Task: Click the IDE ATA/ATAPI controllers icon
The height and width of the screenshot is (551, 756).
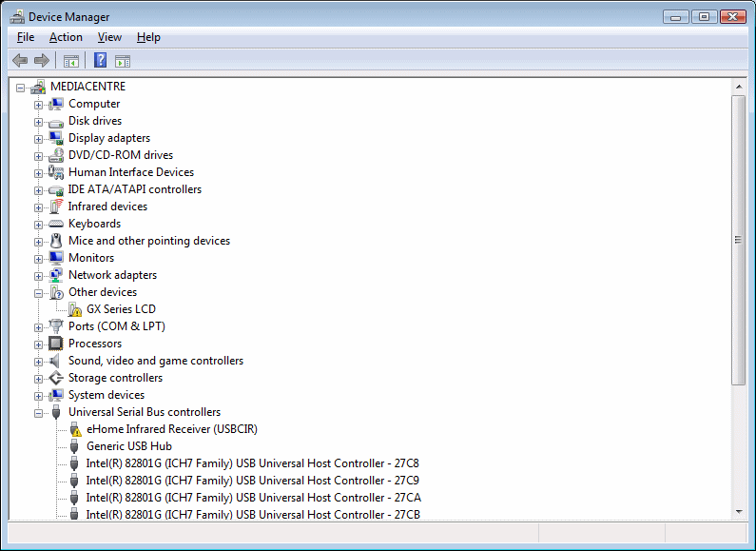Action: pyautogui.click(x=56, y=190)
